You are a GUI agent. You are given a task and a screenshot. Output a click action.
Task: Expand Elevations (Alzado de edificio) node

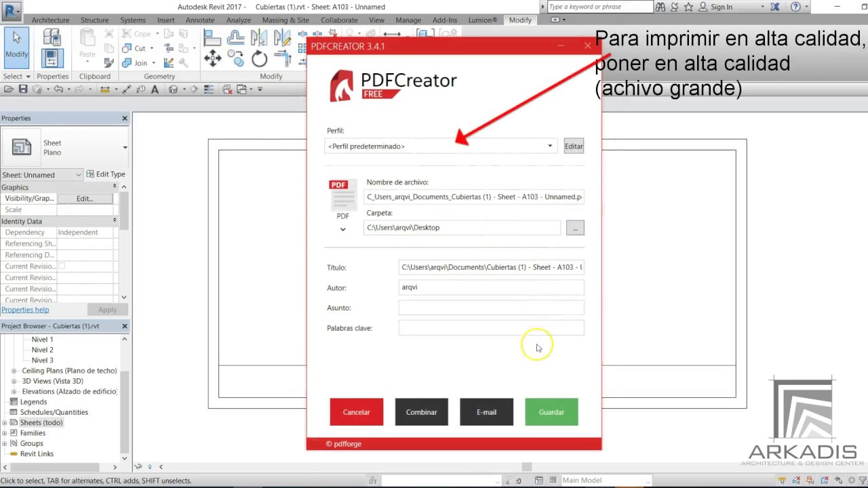[x=14, y=391]
